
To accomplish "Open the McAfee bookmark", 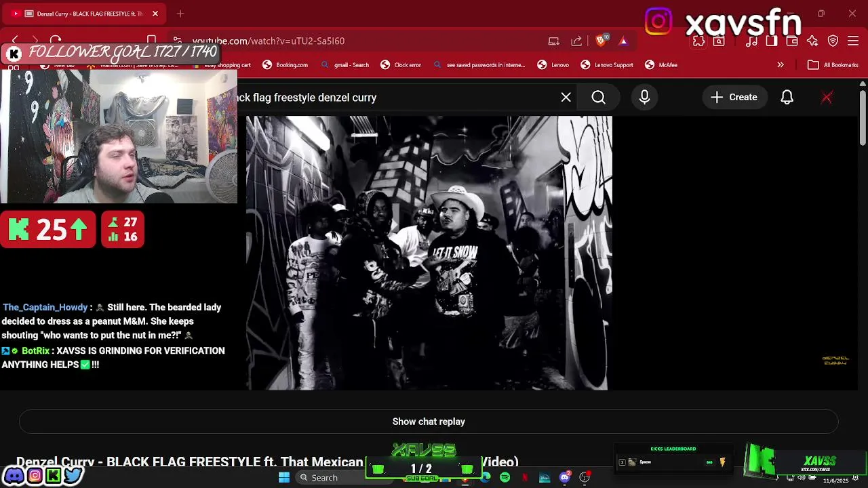I will point(661,65).
